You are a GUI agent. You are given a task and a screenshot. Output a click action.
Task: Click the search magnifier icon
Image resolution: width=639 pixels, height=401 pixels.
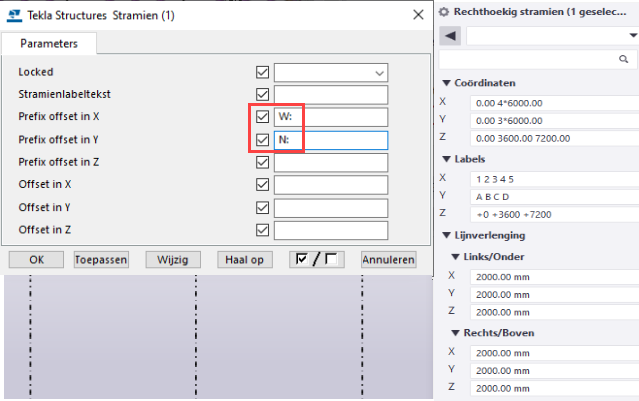(x=623, y=59)
